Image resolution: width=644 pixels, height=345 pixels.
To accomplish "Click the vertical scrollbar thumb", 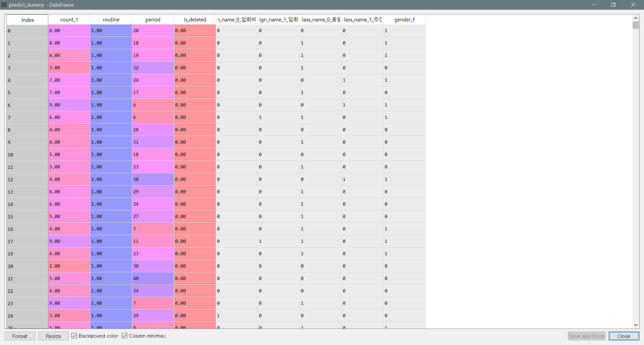I will click(636, 25).
